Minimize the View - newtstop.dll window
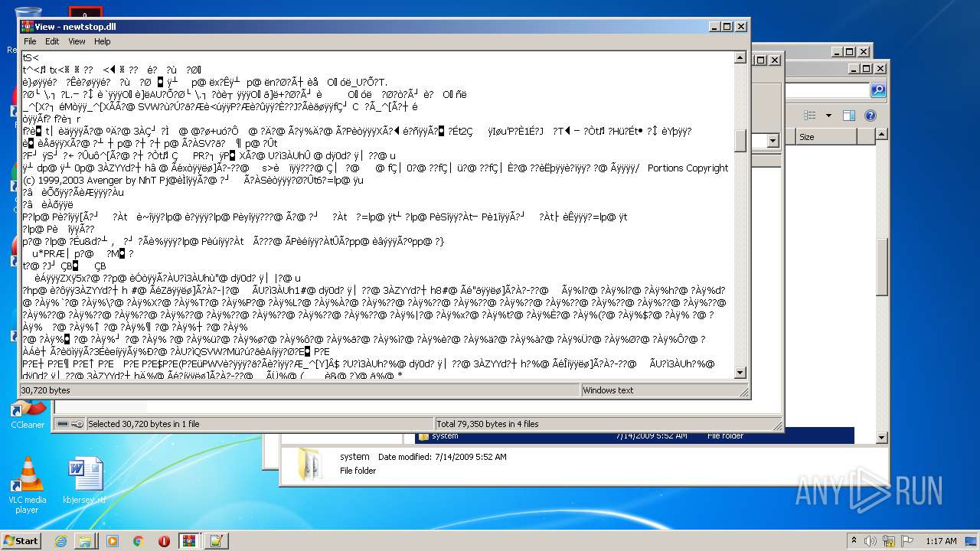The width and height of the screenshot is (980, 551). tap(713, 26)
